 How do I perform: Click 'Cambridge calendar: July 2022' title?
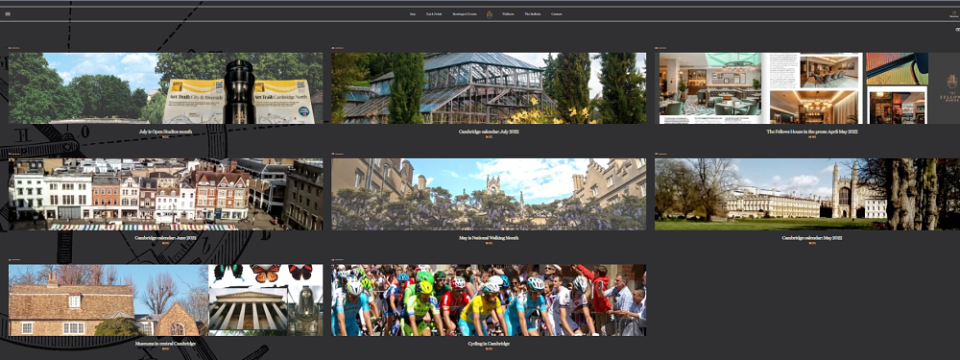pyautogui.click(x=489, y=132)
